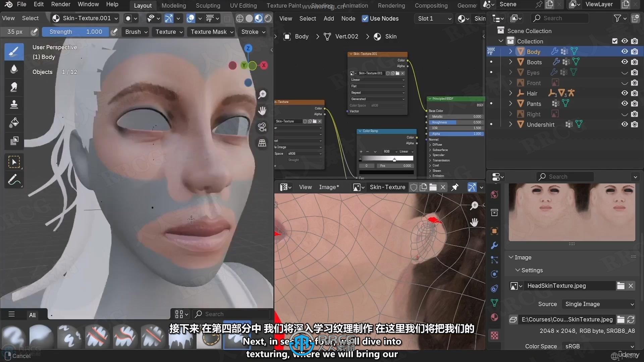The image size is (644, 362).
Task: Open the Object Data properties tab
Action: 494,303
